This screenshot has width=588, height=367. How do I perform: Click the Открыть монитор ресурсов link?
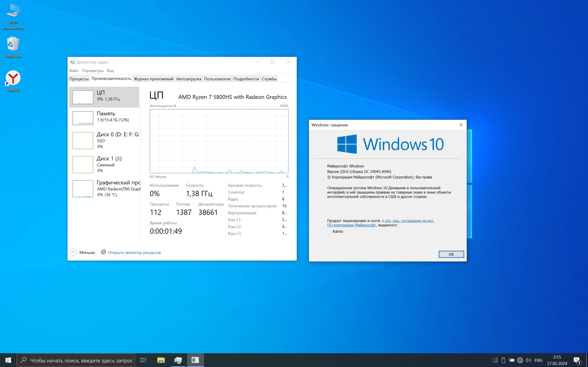(x=134, y=253)
